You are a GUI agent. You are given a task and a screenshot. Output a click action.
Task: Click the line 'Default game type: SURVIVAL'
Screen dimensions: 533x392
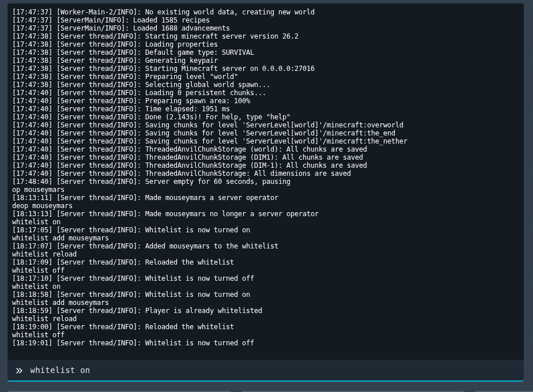pos(133,52)
